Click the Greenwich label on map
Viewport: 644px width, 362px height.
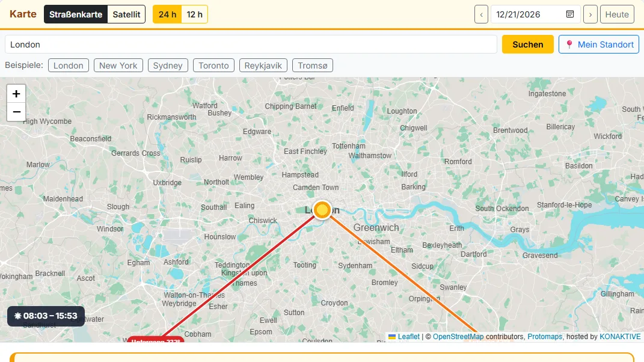tap(376, 228)
